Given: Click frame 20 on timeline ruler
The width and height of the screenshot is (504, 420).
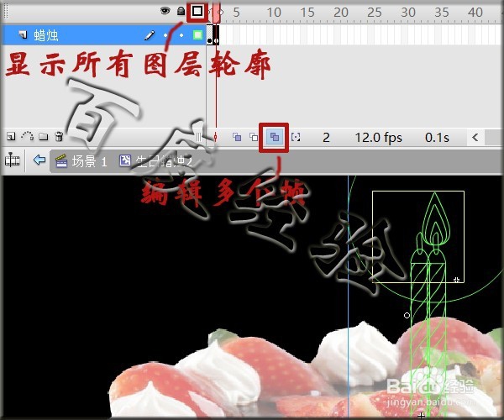Looking at the screenshot, I should click(x=341, y=13).
